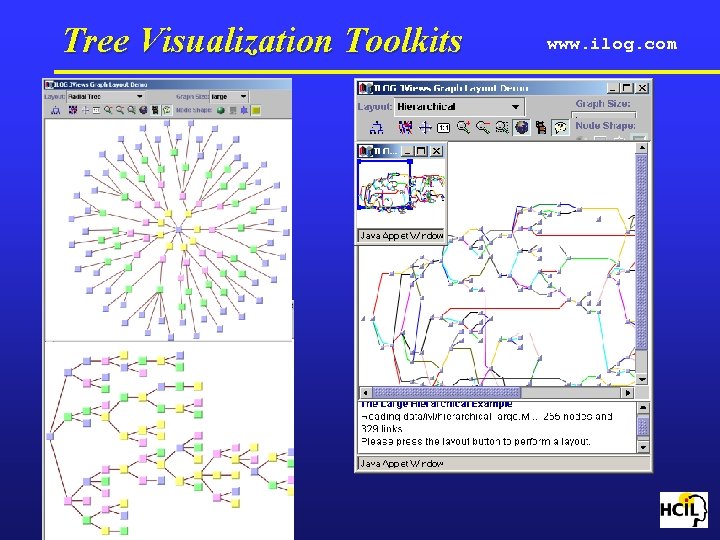Click the ILOG app icon in Radial Tree window title
This screenshot has width=720, height=540.
coord(49,84)
